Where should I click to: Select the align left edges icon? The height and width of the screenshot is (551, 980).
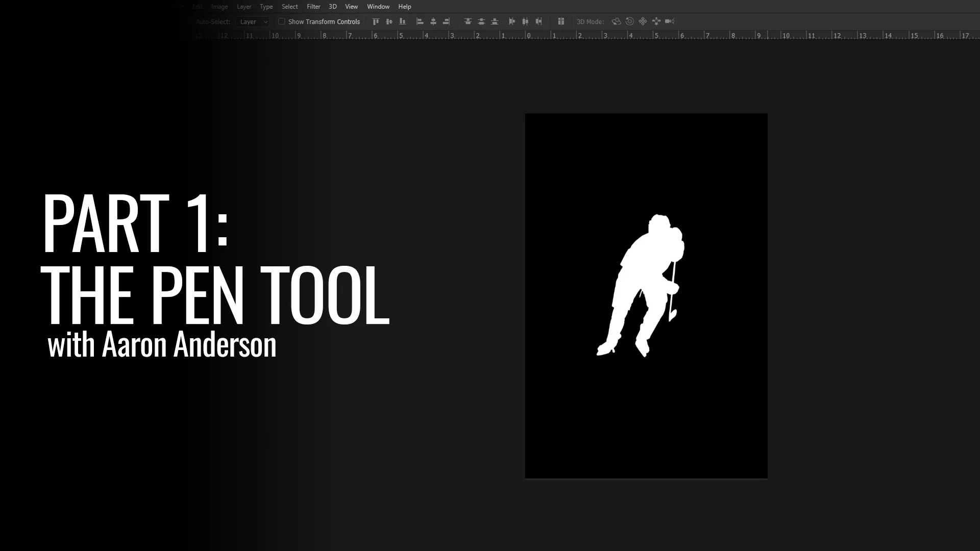pos(420,21)
